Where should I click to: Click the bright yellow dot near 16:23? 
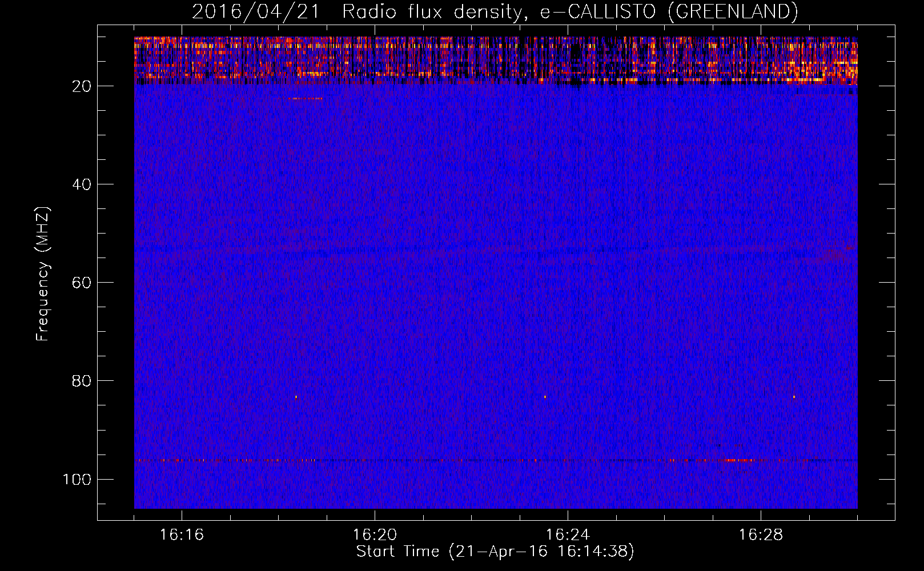click(545, 396)
